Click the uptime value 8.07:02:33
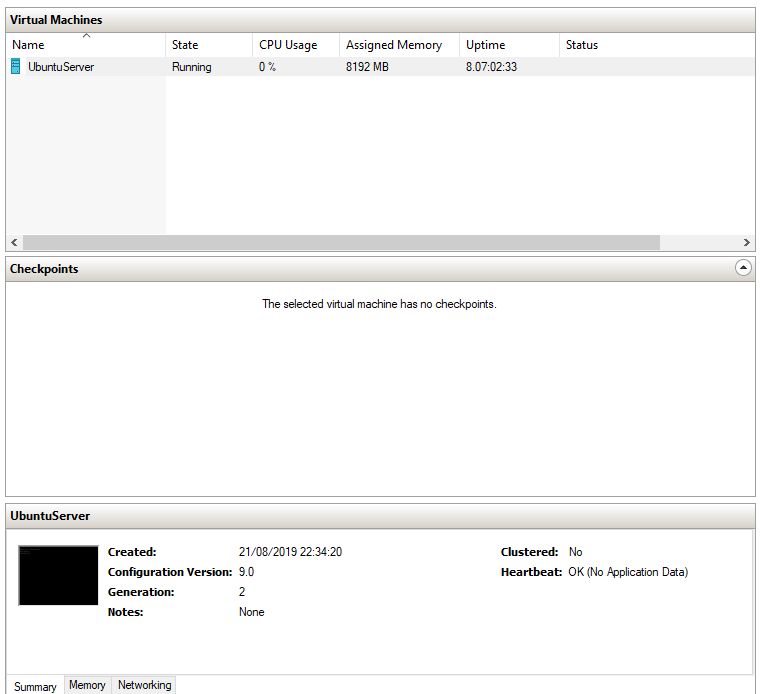Image resolution: width=763 pixels, height=694 pixels. point(491,67)
